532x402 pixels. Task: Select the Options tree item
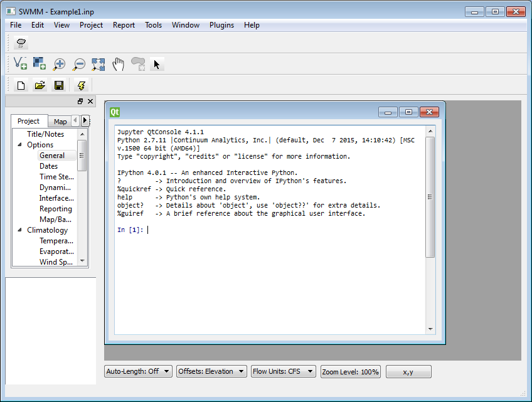pyautogui.click(x=40, y=145)
